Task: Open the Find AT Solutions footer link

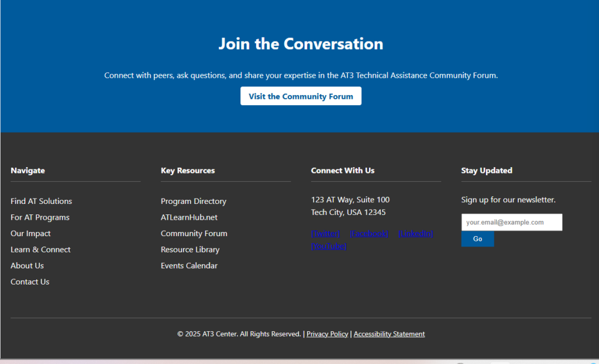Action: click(x=41, y=201)
